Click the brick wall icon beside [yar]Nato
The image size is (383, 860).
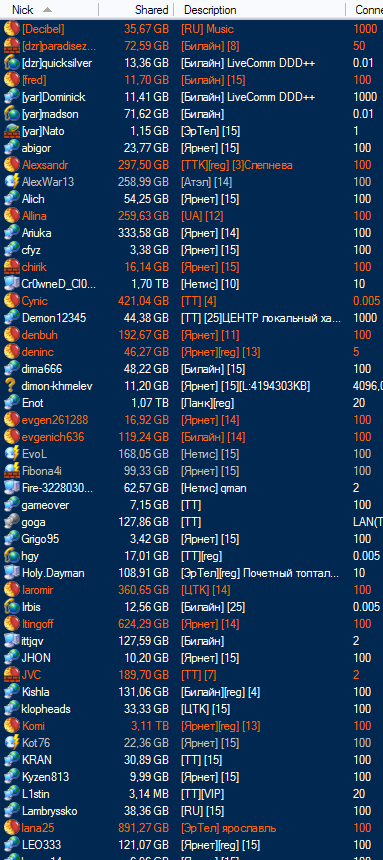[12, 131]
